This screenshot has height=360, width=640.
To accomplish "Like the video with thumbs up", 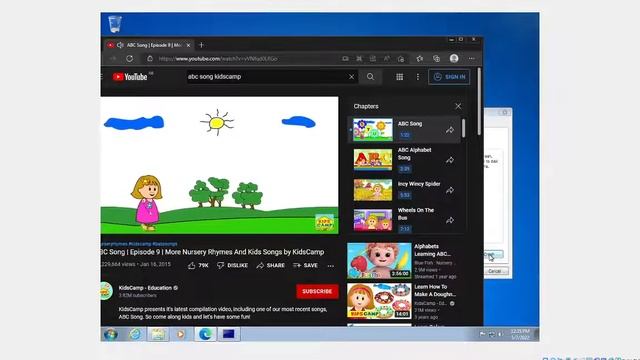I will [198, 265].
